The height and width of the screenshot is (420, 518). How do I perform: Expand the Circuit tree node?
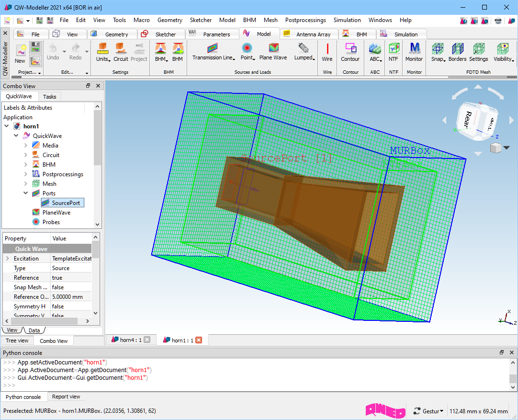[26, 155]
